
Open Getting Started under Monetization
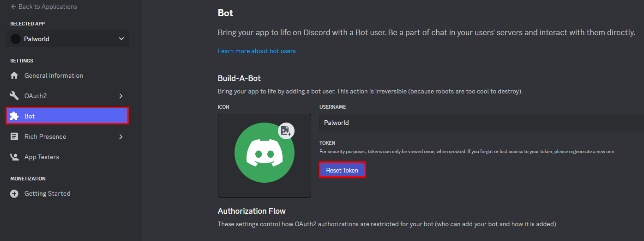point(47,193)
